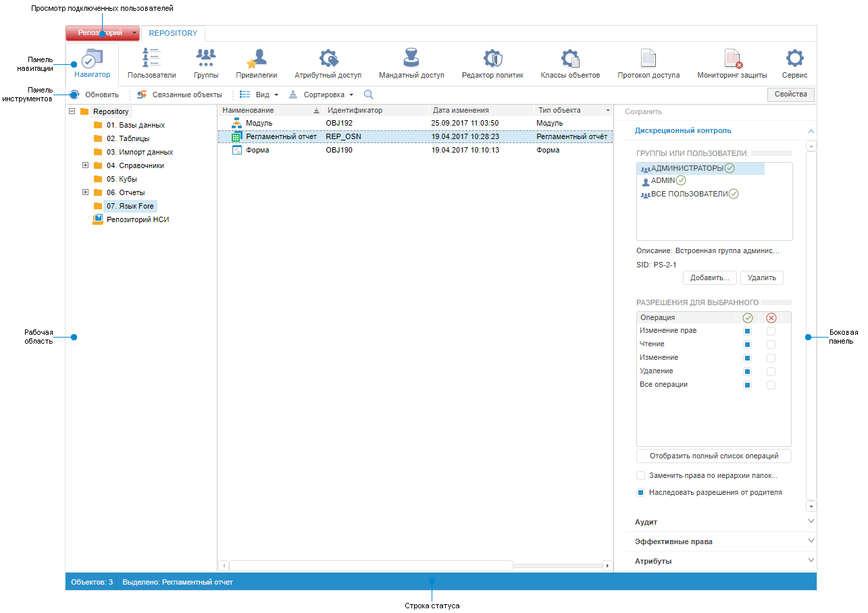
Task: Open the Сортировка dropdown
Action: [321, 95]
